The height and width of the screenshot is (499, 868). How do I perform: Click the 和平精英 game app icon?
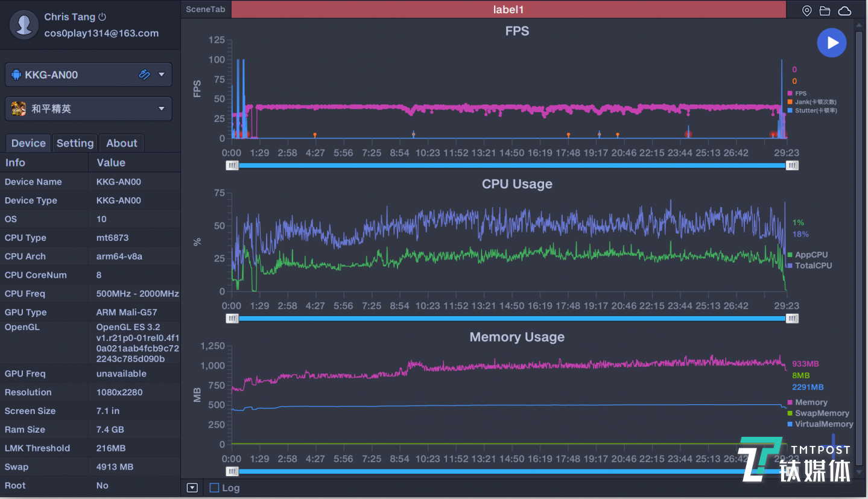coord(19,109)
